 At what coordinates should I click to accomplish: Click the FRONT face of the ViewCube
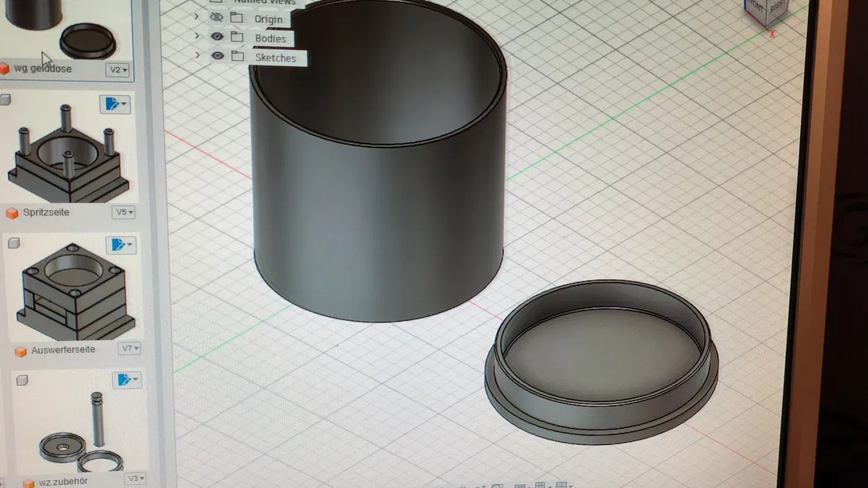pos(755,7)
